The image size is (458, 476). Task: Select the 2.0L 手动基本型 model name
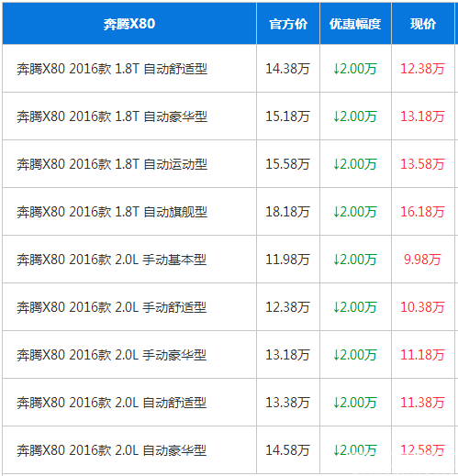112,260
